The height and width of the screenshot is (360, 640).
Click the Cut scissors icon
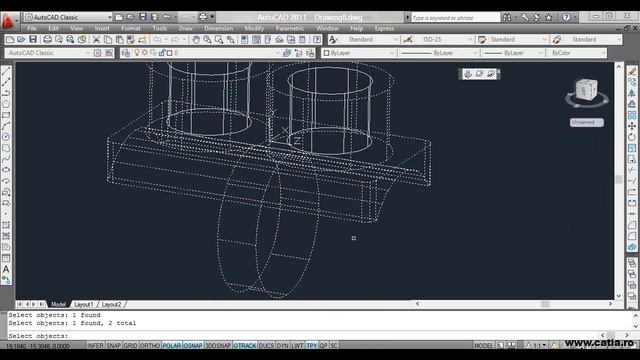coord(96,40)
